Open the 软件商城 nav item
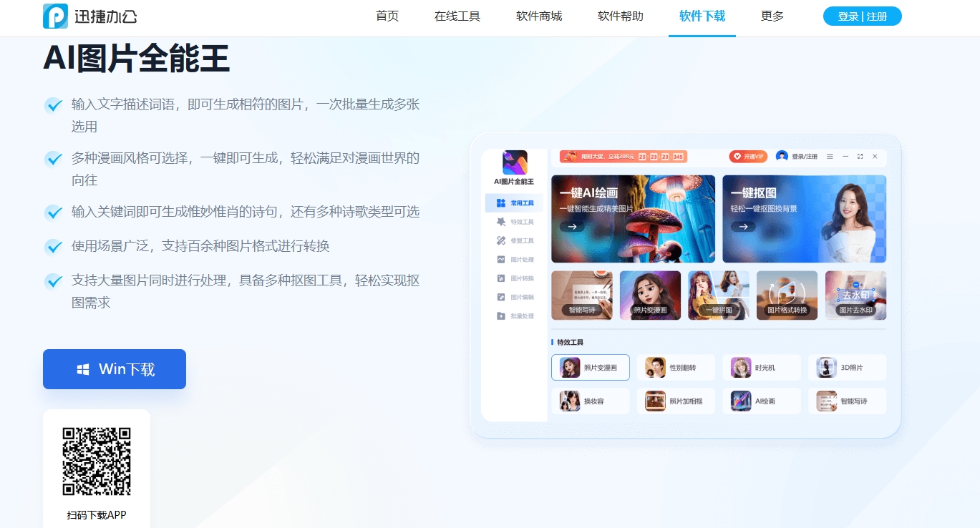The width and height of the screenshot is (980, 528). tap(539, 16)
